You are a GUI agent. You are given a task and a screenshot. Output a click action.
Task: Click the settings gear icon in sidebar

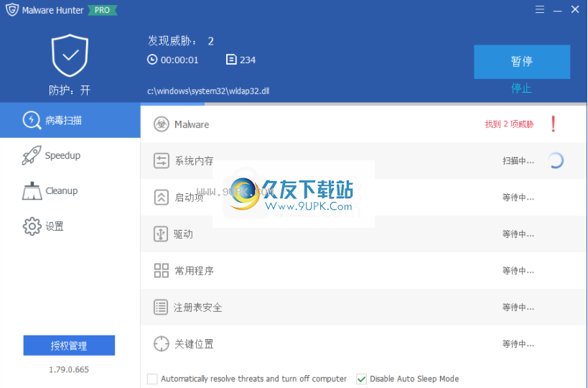[x=32, y=226]
